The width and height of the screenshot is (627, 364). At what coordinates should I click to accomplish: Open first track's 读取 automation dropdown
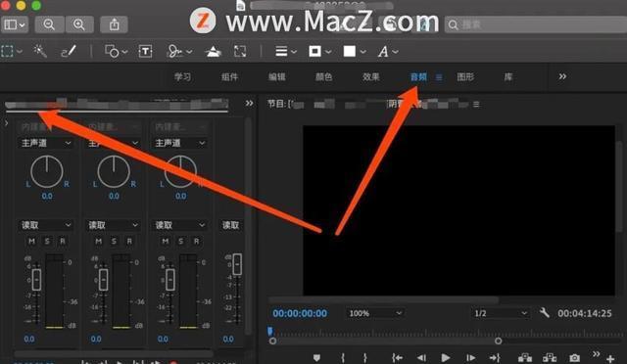[46, 225]
